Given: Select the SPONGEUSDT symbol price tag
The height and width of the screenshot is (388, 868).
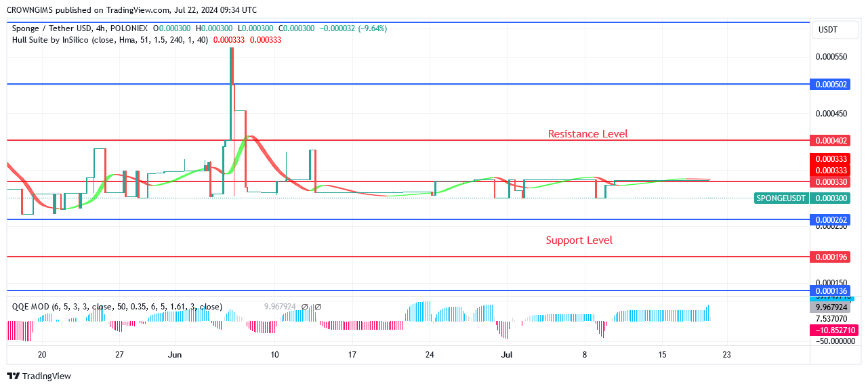Looking at the screenshot, I should click(x=781, y=198).
